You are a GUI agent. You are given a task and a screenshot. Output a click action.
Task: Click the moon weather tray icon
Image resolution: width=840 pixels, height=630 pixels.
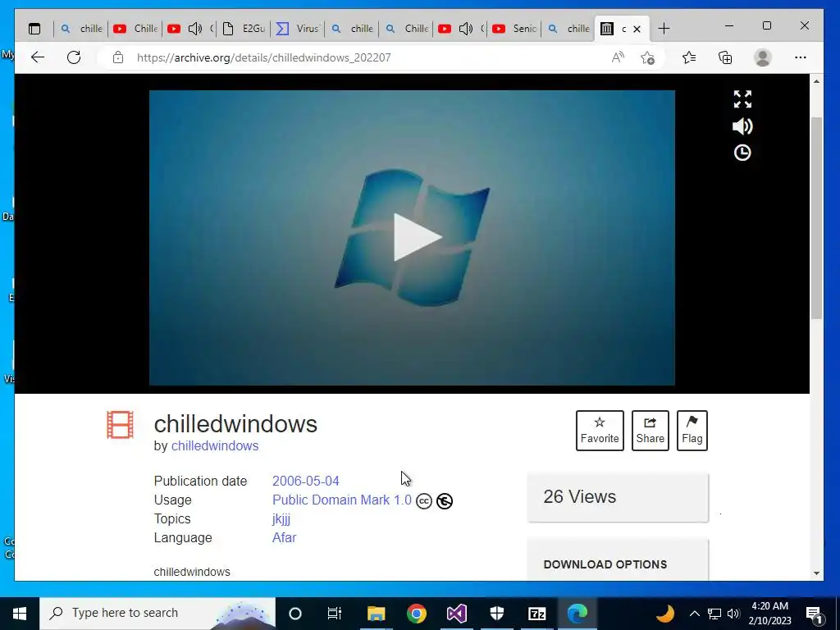coord(664,614)
